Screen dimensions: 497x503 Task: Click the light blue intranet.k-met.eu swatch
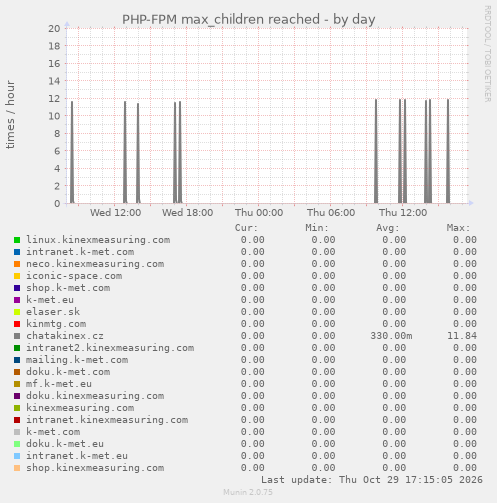coord(17,456)
